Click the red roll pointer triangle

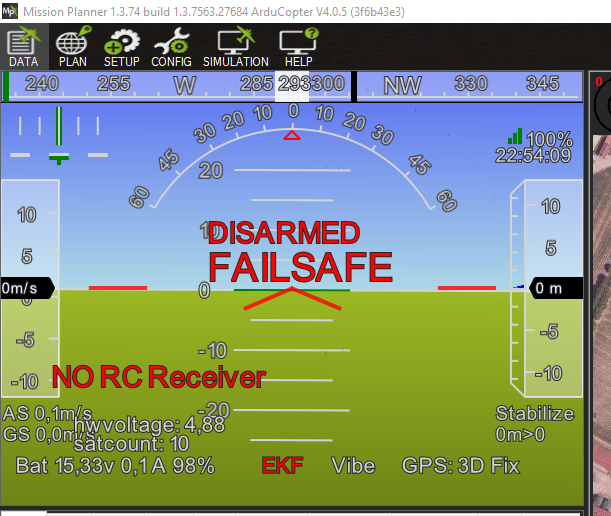292,135
